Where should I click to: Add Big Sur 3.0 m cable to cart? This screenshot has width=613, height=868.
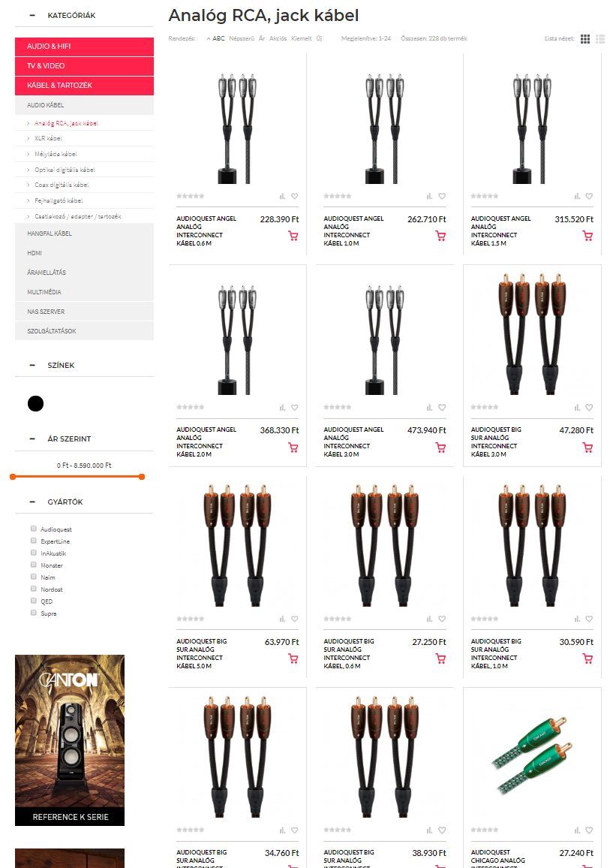click(x=587, y=448)
